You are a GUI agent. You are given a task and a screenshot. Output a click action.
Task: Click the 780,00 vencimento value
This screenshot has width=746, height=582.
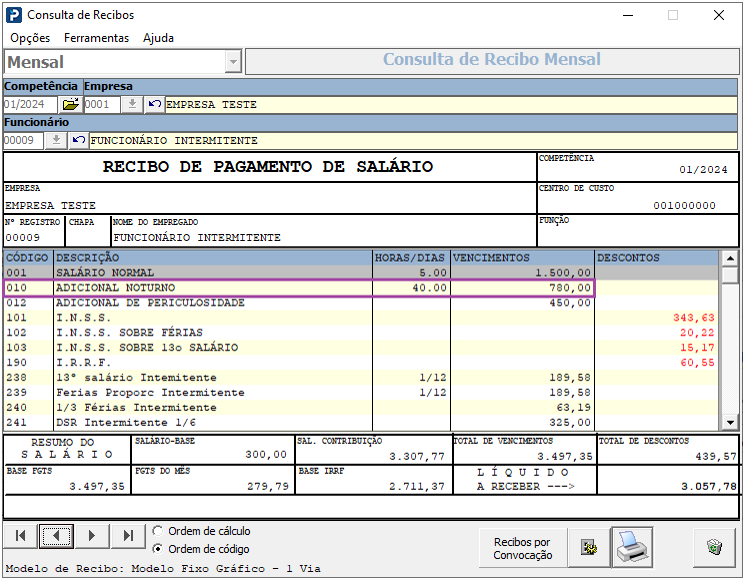569,288
